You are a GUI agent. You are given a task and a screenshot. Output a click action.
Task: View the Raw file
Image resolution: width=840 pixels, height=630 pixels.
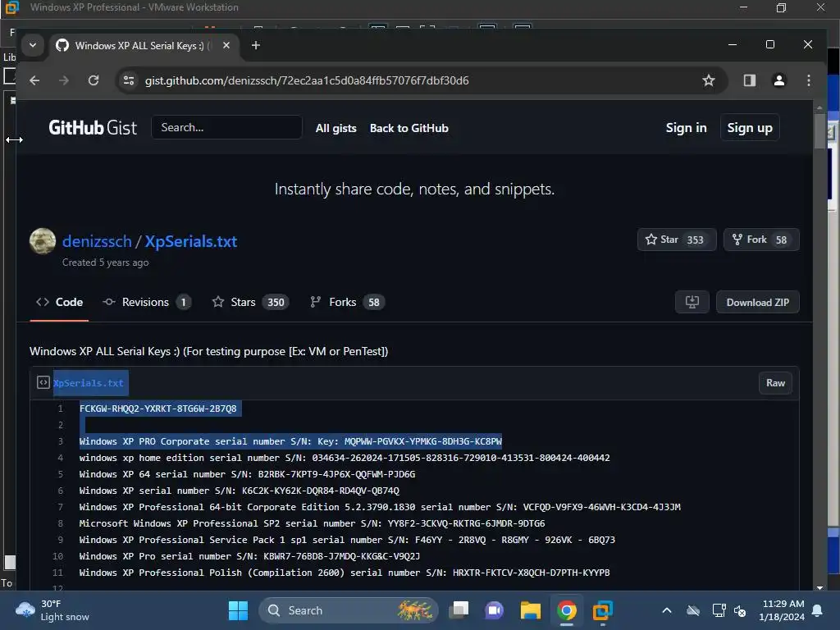tap(775, 383)
